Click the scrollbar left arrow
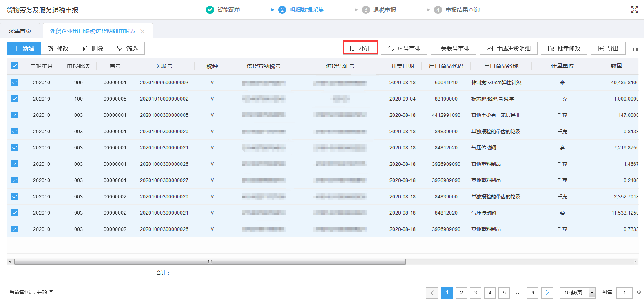This screenshot has height=301, width=644. (x=10, y=261)
